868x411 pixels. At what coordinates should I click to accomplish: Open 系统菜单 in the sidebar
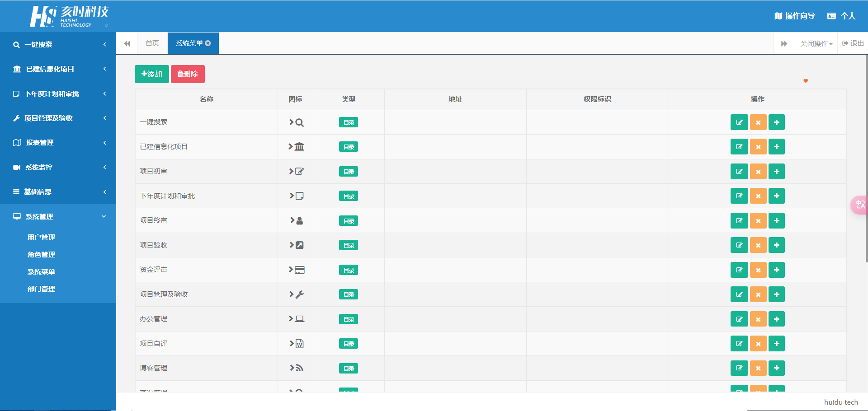pyautogui.click(x=41, y=272)
